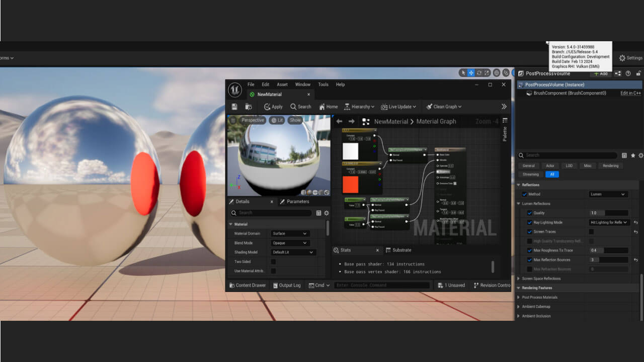Open the Content Drawer
This screenshot has width=644, height=362.
[x=247, y=285]
